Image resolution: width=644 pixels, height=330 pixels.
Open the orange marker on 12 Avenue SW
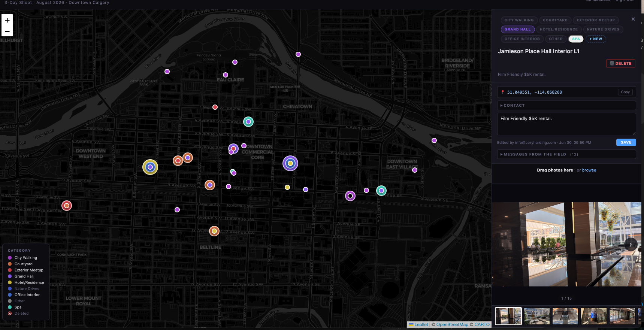pos(214,231)
